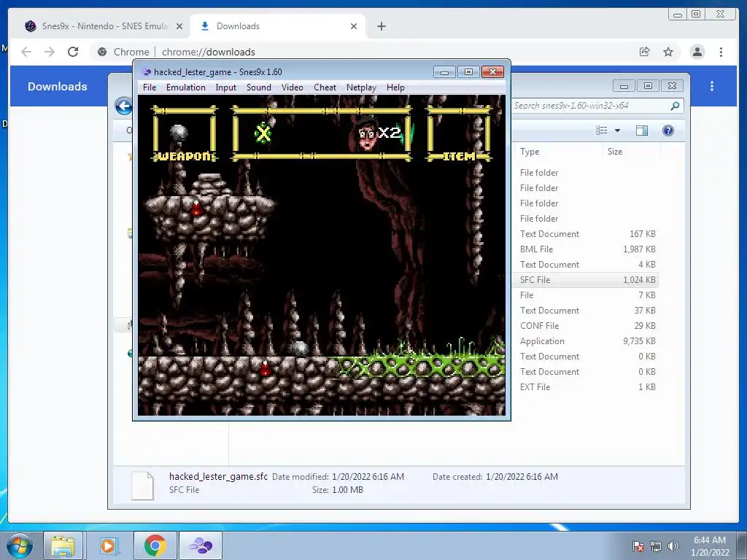Click the hacked_lester_game.sfc name in details pane
Image resolution: width=747 pixels, height=560 pixels.
tap(218, 476)
